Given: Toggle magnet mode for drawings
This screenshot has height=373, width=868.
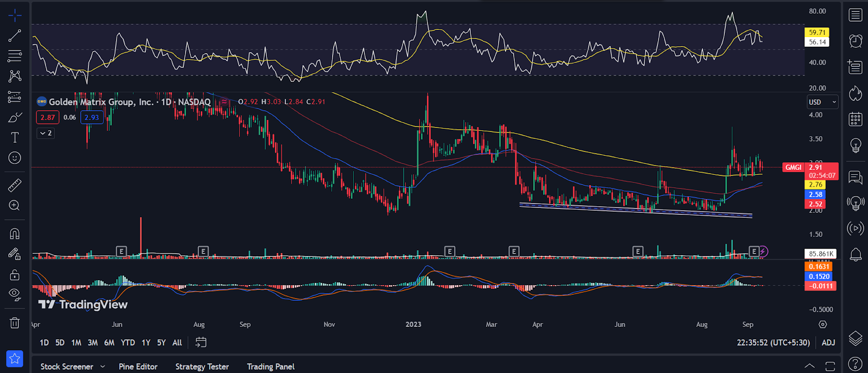Looking at the screenshot, I should pyautogui.click(x=15, y=233).
